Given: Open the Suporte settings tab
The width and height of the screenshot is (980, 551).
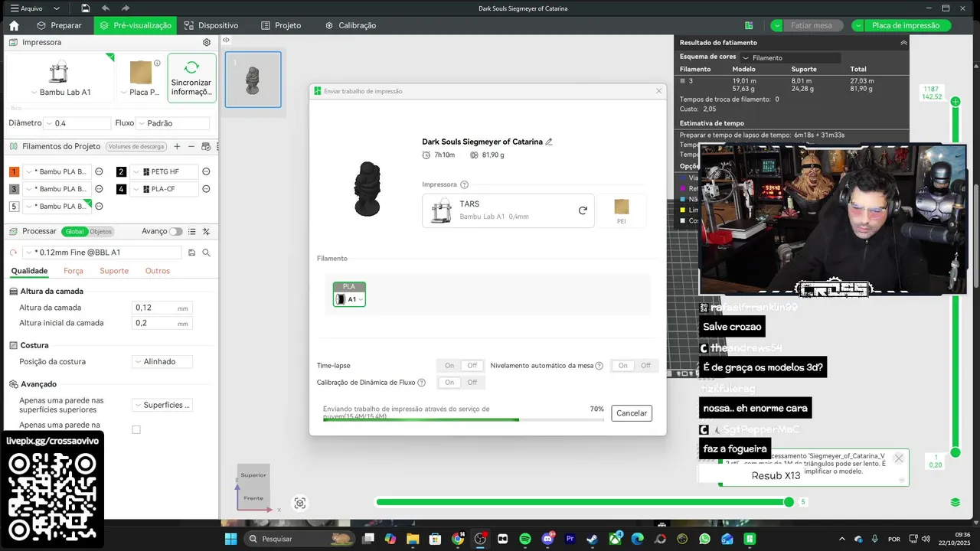Looking at the screenshot, I should (114, 271).
